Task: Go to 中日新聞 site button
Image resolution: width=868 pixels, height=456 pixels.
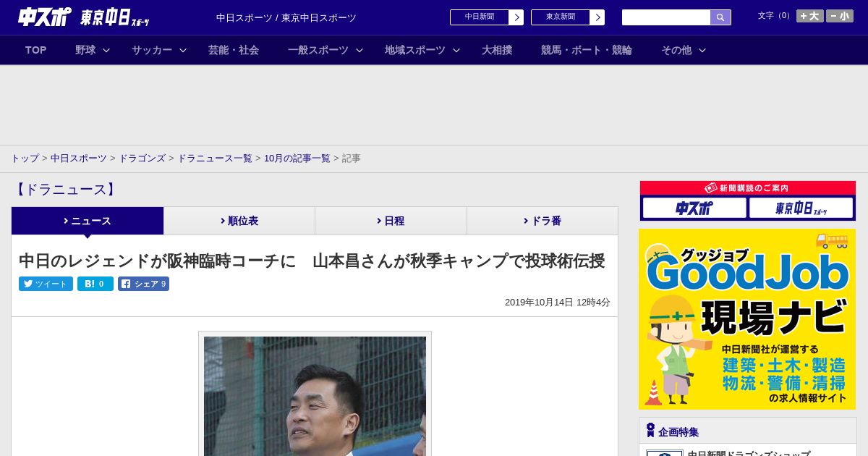Action: click(x=486, y=17)
